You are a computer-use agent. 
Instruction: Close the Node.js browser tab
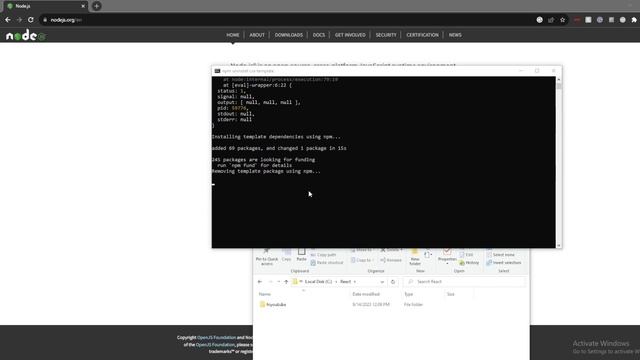(x=83, y=6)
